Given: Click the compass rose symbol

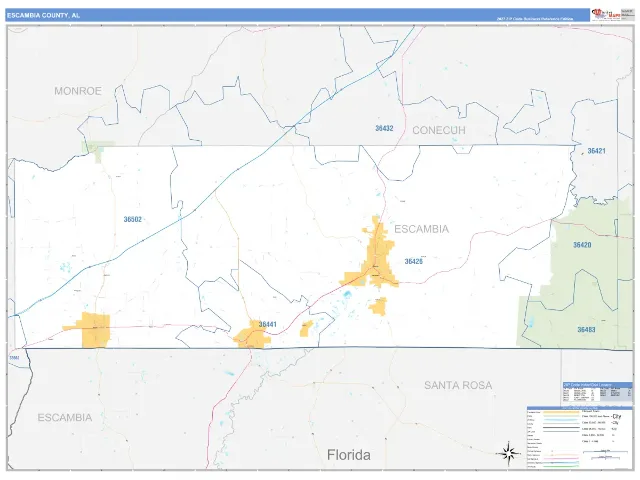Looking at the screenshot, I should [x=508, y=453].
